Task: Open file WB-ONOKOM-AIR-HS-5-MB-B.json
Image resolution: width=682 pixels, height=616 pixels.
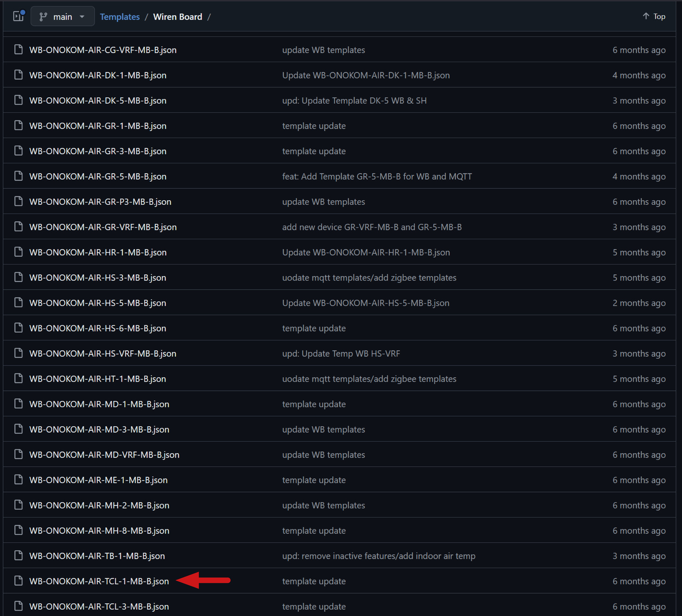Action: pos(98,303)
